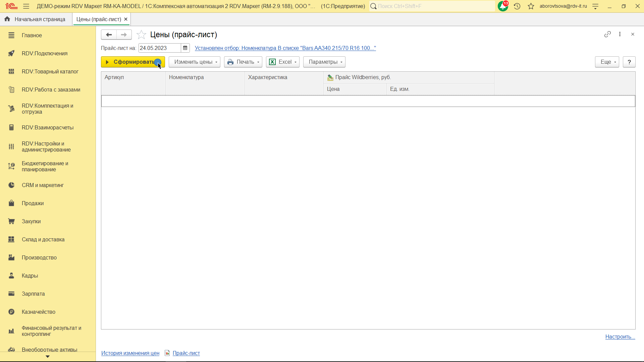Screen dimensions: 644x362
Task: Go back with the left arrow
Action: pyautogui.click(x=109, y=35)
